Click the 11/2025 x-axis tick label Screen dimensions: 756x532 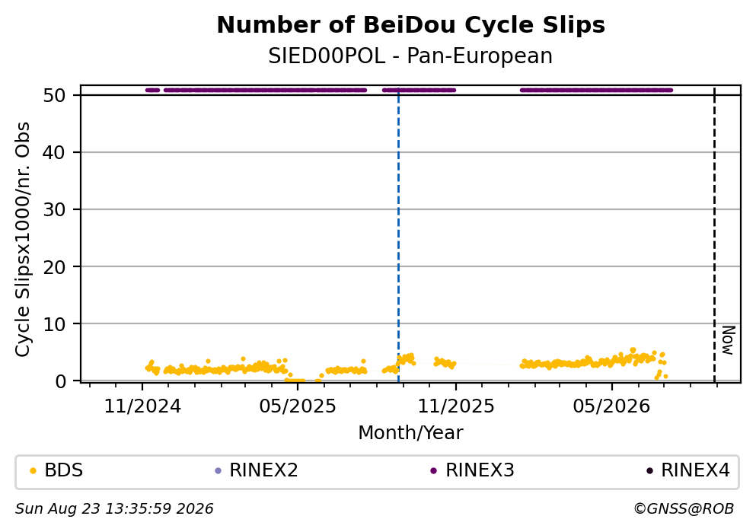[455, 406]
